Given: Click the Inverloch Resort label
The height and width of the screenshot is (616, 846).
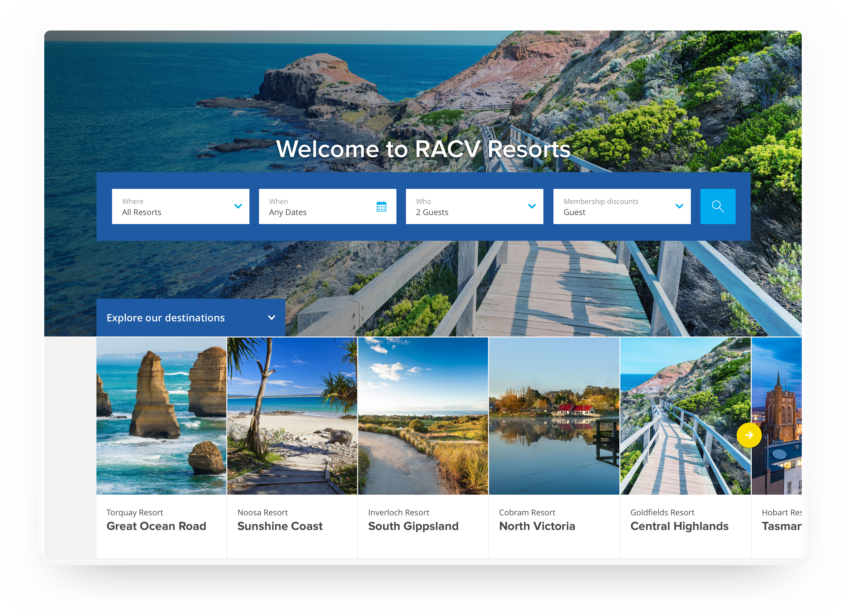Looking at the screenshot, I should (398, 512).
